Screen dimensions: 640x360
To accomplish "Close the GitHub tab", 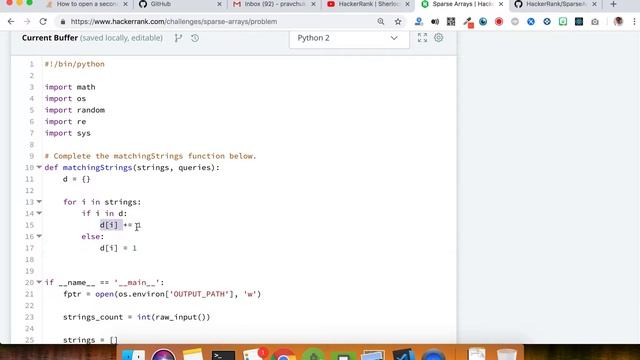I will click(x=219, y=4).
